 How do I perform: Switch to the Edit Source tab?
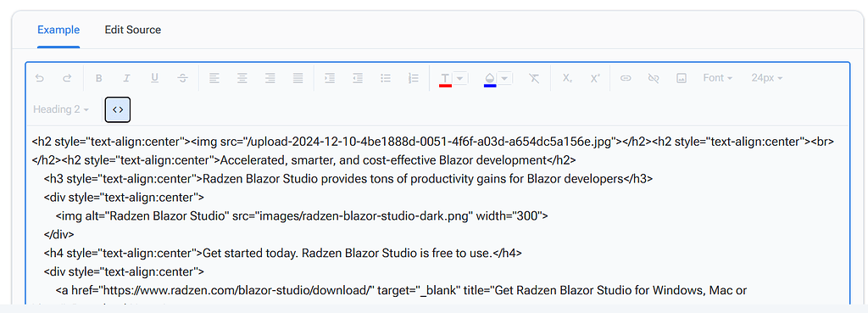pos(133,30)
